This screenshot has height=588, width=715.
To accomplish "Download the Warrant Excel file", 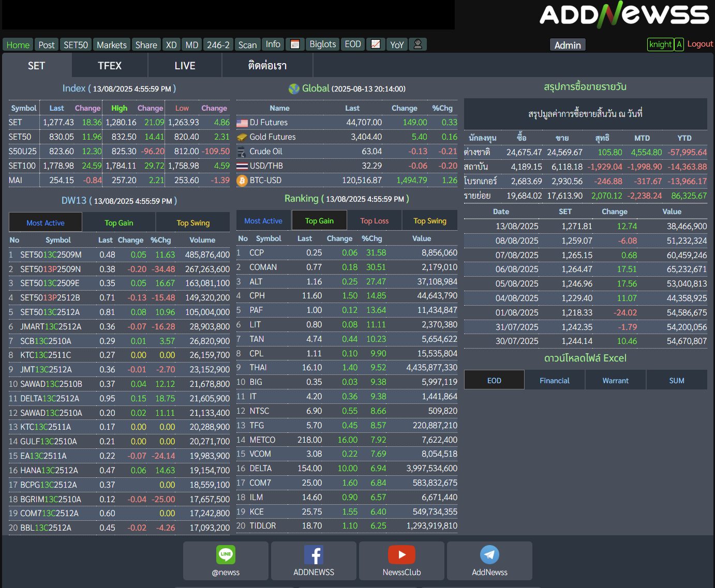I will click(616, 380).
